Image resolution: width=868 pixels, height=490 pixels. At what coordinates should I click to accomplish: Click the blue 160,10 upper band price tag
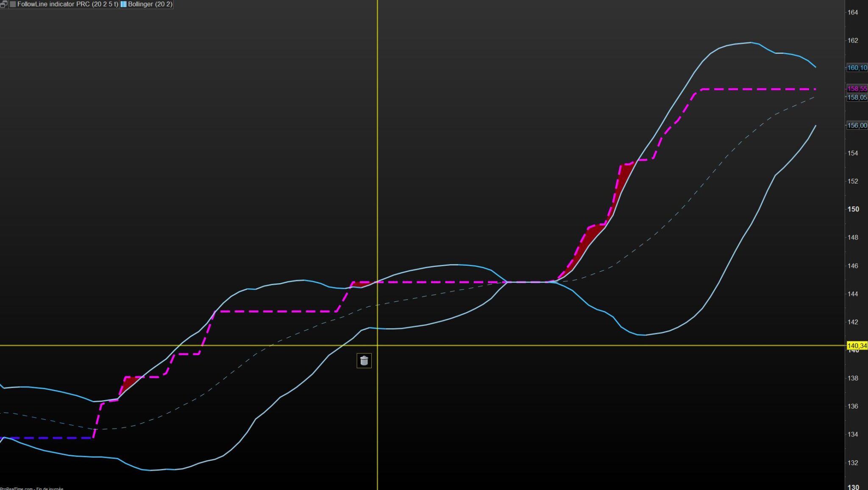(857, 67)
